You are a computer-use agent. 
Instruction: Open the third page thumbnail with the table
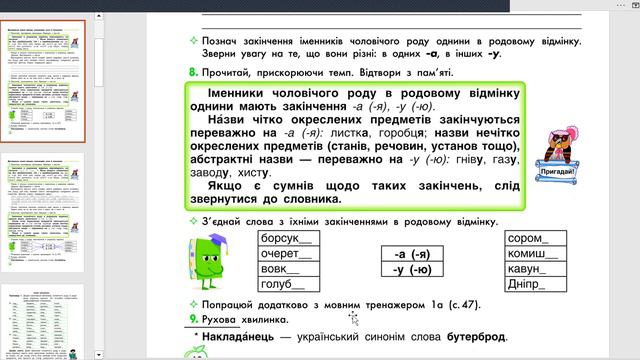point(43,322)
